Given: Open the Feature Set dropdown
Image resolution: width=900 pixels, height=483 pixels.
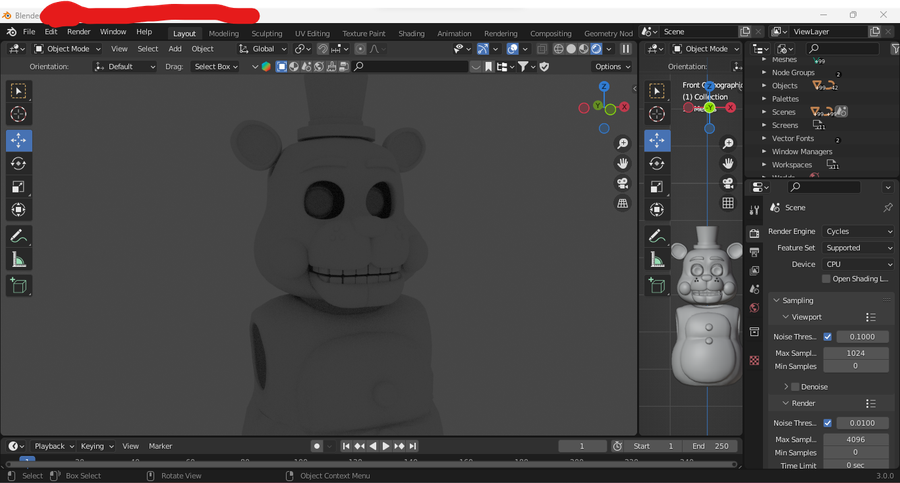Looking at the screenshot, I should pos(858,248).
